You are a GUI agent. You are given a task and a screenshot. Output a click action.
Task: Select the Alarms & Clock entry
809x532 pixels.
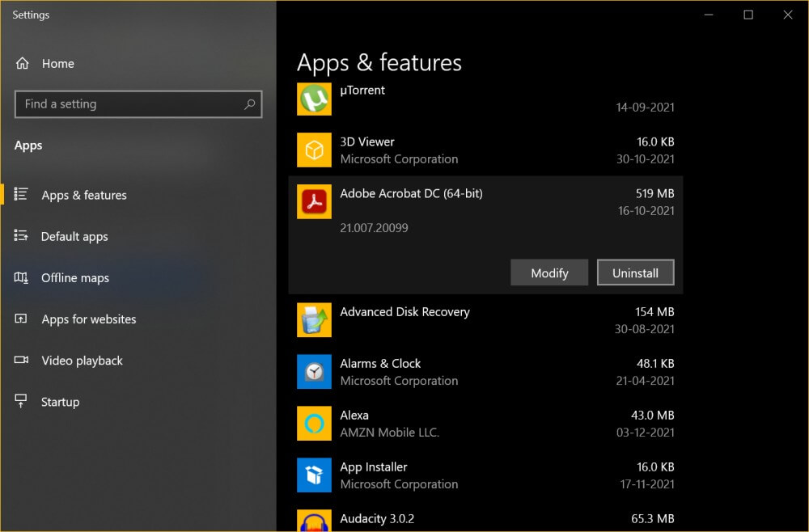pyautogui.click(x=485, y=372)
